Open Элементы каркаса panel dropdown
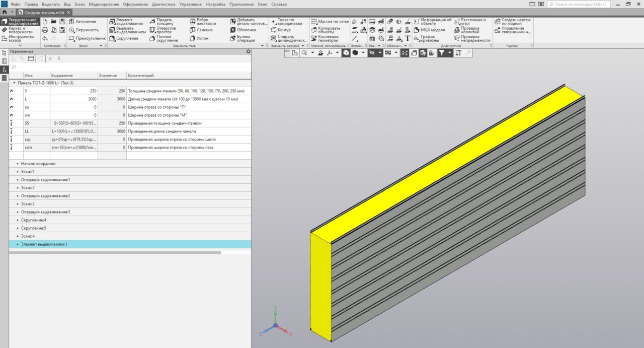The image size is (644, 348). 303,46
